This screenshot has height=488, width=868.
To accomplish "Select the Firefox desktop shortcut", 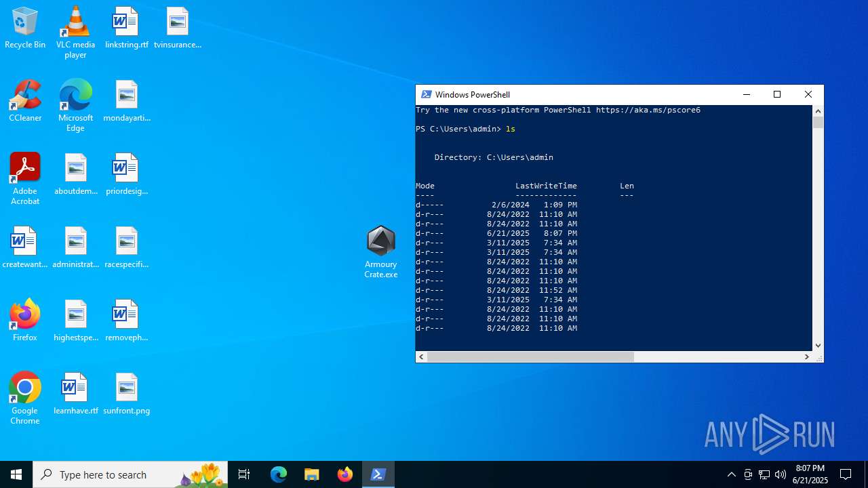I will [25, 321].
